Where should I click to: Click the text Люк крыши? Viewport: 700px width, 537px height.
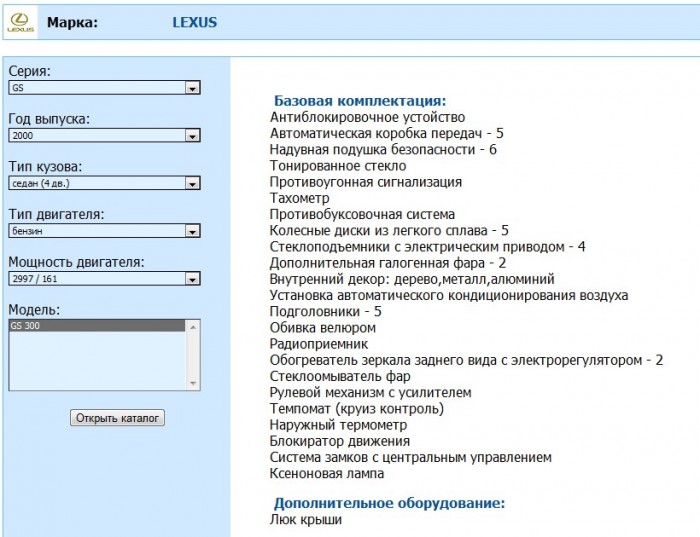(x=306, y=520)
